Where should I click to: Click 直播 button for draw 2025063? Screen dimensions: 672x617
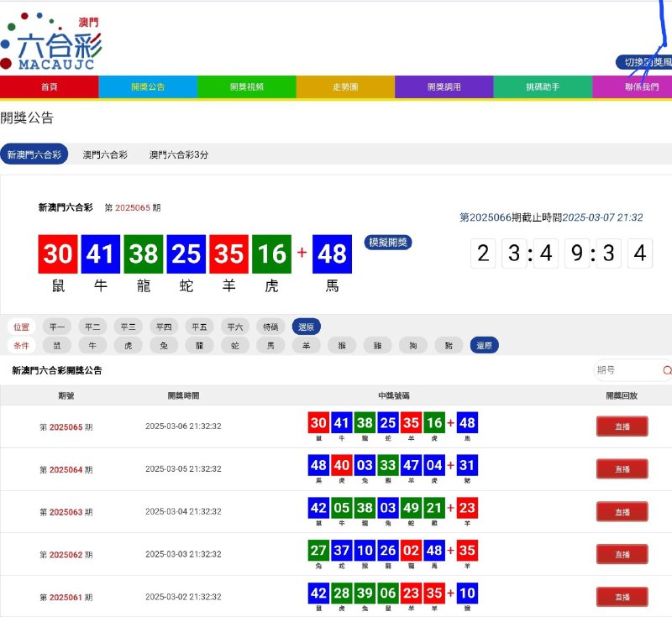(622, 512)
